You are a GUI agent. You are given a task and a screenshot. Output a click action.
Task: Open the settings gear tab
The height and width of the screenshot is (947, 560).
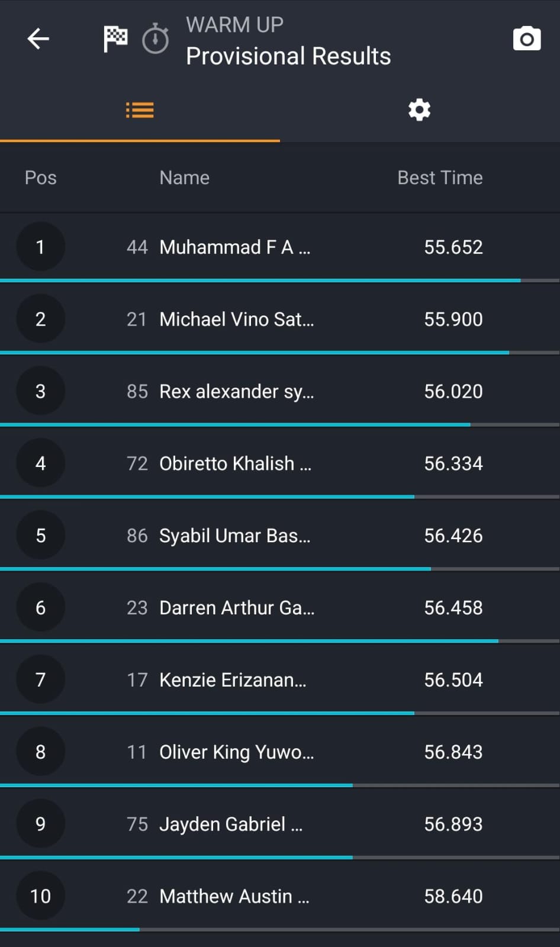(x=419, y=110)
